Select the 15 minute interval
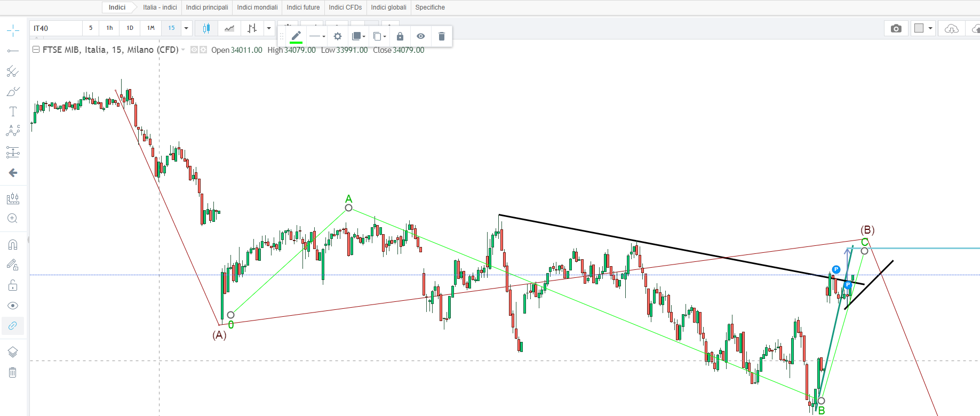980x416 pixels. (171, 28)
